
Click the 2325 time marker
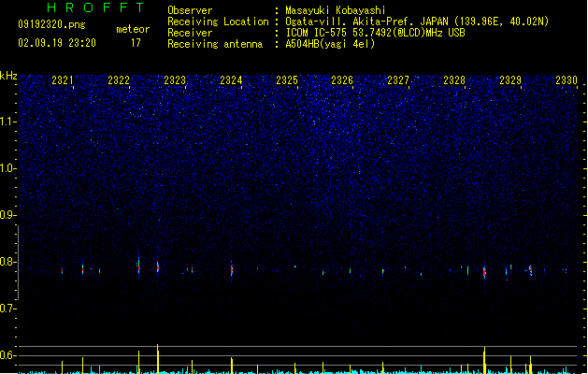287,80
